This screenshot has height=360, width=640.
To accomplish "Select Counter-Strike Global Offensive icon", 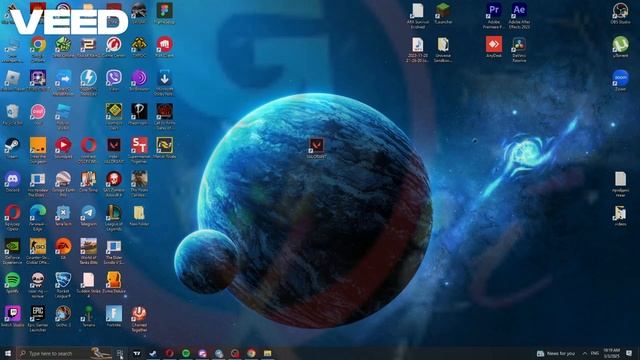I will click(38, 247).
